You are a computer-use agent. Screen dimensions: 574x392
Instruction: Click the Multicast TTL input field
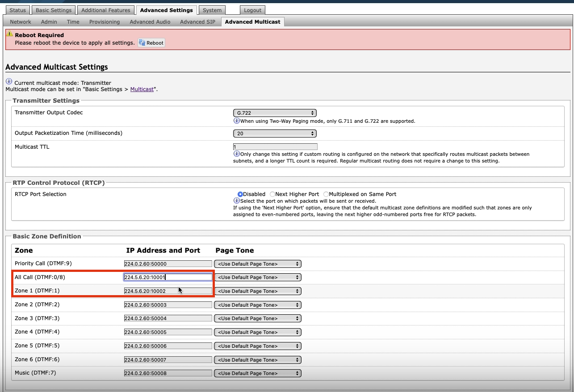click(275, 147)
